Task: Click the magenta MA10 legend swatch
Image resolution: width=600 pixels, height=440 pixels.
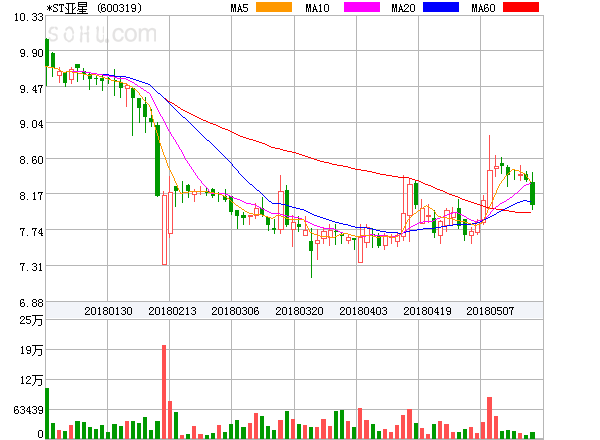Action: point(362,7)
